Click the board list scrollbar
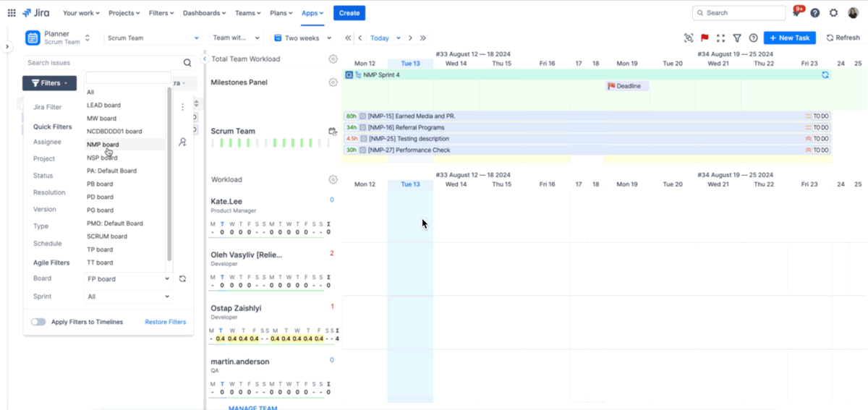This screenshot has width=868, height=410. click(x=169, y=174)
